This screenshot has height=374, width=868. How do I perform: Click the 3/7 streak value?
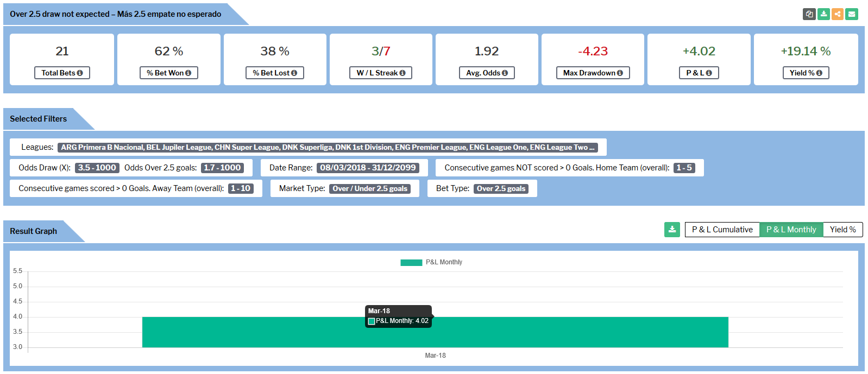pos(381,51)
